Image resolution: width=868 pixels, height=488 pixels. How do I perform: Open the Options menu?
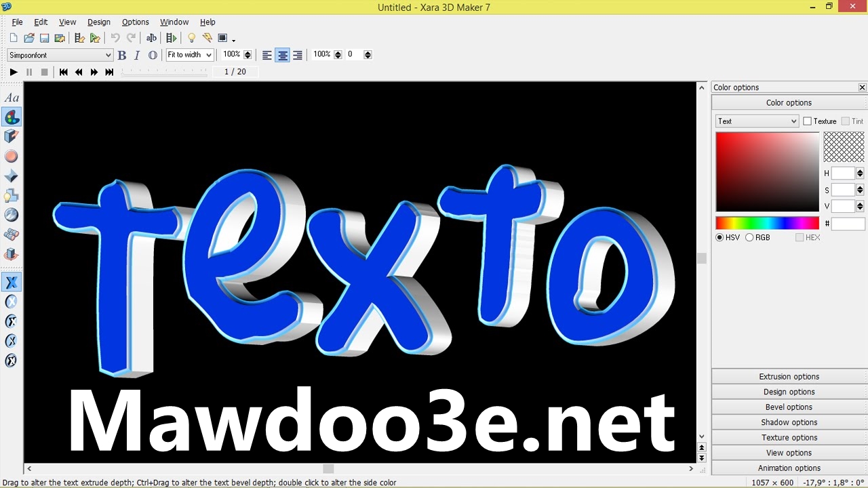(x=135, y=22)
